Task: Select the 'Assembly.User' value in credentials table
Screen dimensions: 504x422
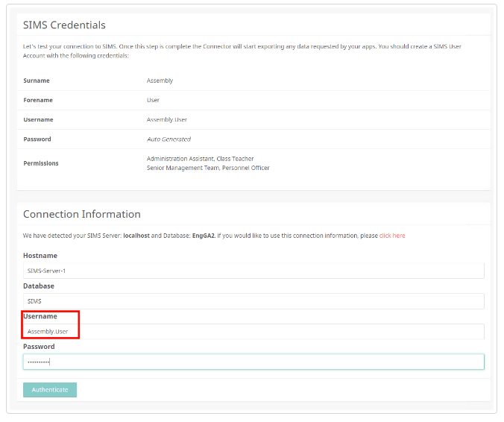Action: tap(167, 119)
